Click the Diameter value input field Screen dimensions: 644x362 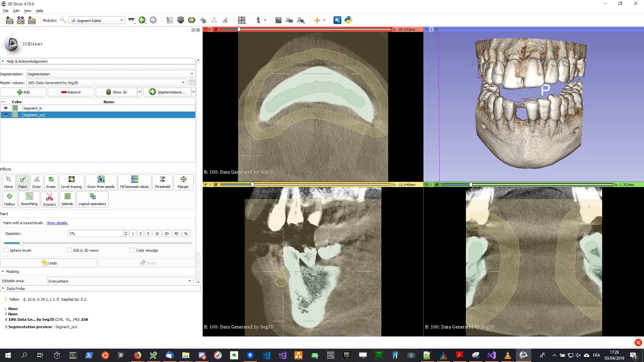point(96,234)
